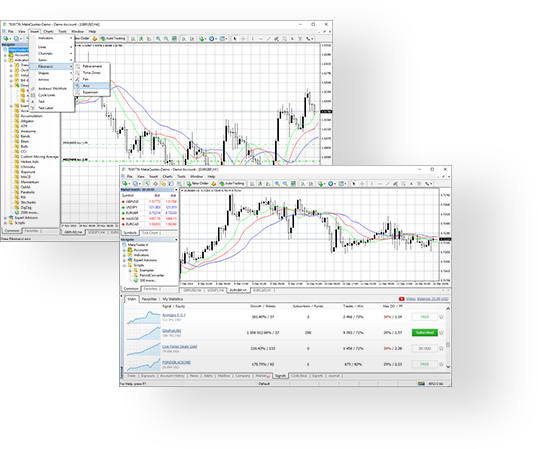Click the tile windows icon in front toolbar

[x=293, y=184]
